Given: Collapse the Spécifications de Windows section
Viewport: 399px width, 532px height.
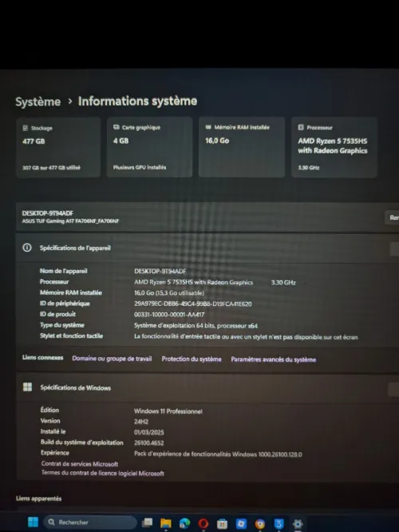Looking at the screenshot, I should click(393, 390).
